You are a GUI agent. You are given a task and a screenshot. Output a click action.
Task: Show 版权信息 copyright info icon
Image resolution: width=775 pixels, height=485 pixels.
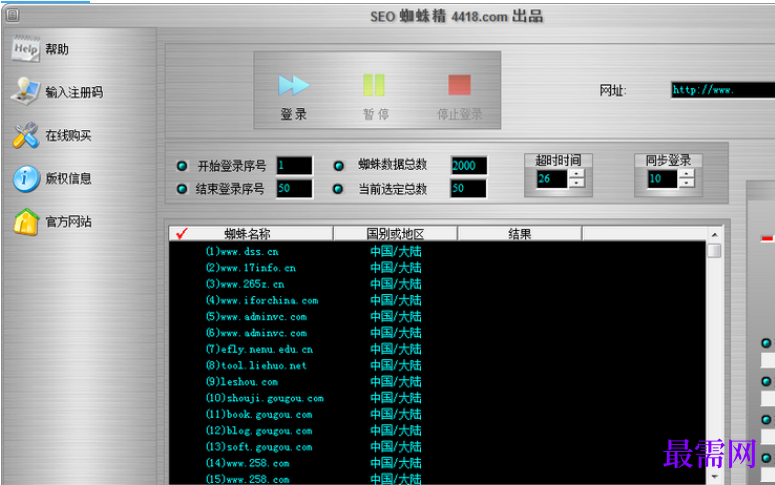(x=26, y=178)
